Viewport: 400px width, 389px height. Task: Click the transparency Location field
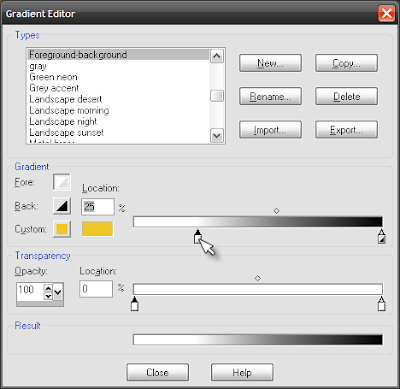[96, 289]
